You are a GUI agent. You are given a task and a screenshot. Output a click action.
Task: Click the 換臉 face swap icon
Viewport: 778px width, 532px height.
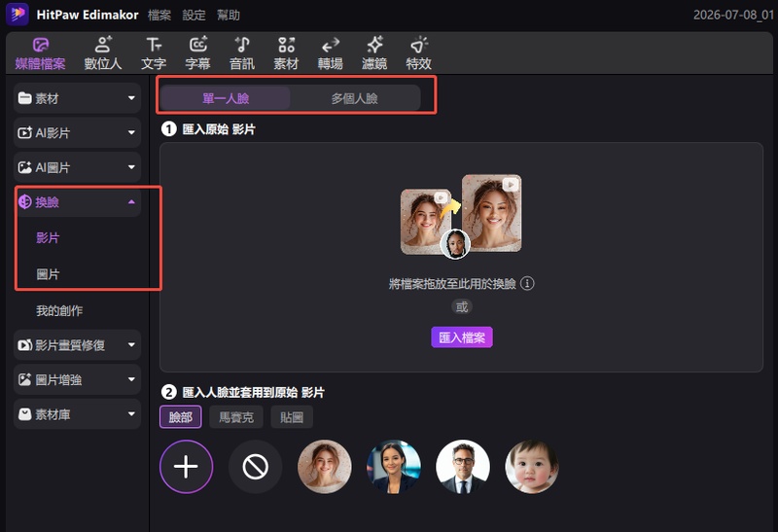point(25,202)
